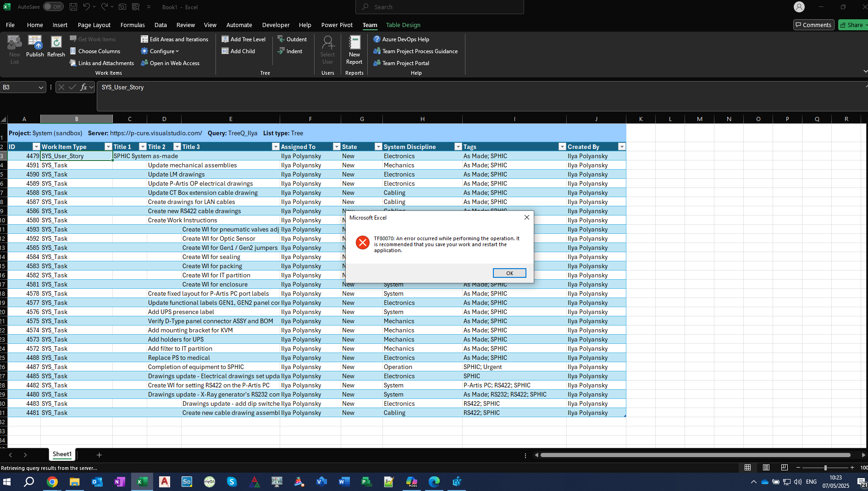The image size is (868, 491).
Task: Expand the Configure dropdown
Action: point(160,51)
